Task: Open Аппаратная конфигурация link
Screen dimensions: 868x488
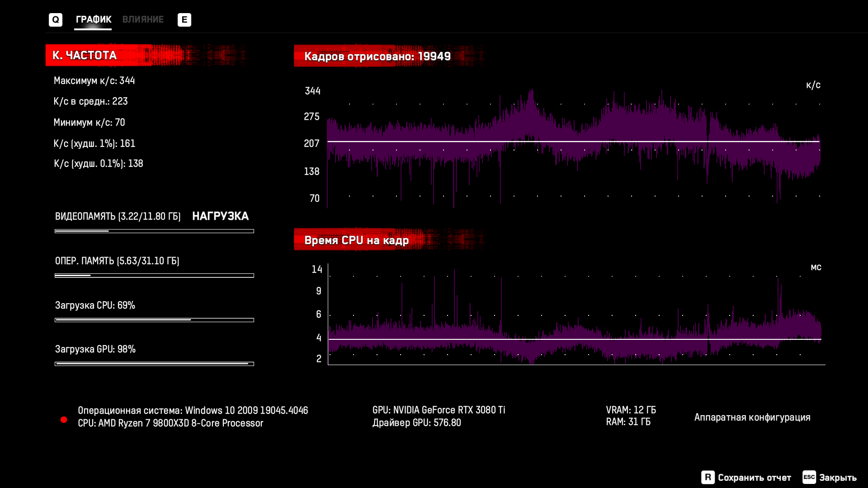Action: tap(752, 417)
